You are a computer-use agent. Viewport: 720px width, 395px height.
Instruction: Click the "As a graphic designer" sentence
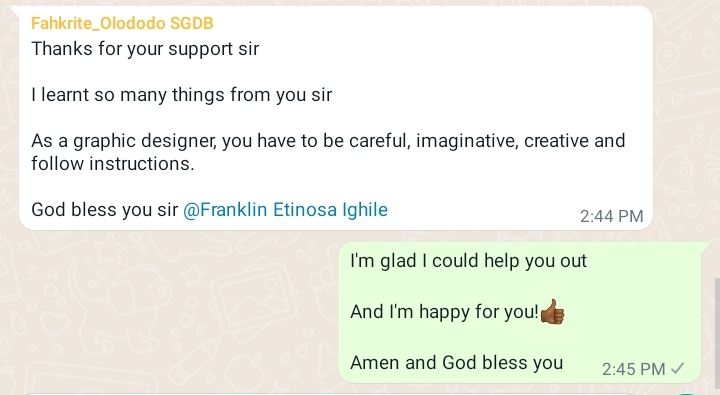coord(328,141)
